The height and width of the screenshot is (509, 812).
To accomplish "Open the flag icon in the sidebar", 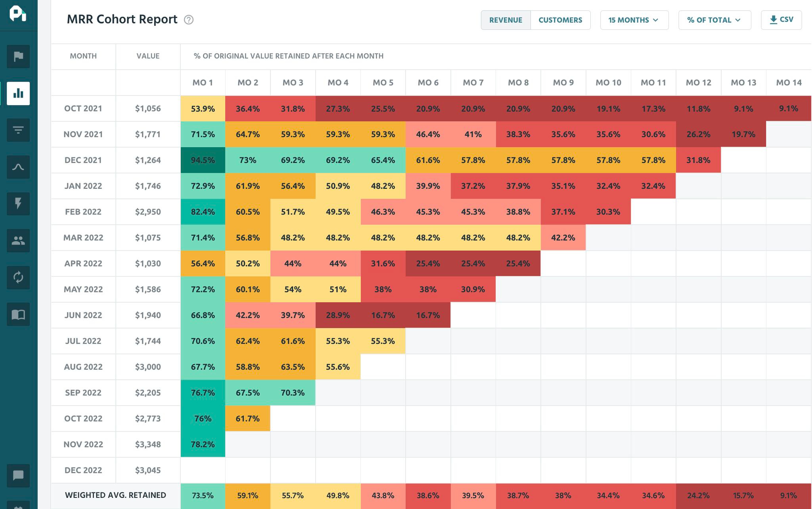I will tap(18, 56).
